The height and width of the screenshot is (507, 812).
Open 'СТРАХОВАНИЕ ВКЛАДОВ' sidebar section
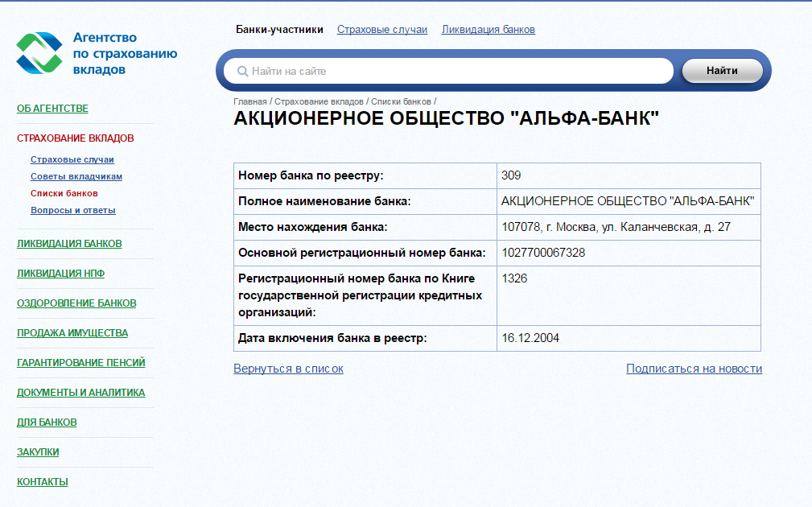(x=75, y=138)
